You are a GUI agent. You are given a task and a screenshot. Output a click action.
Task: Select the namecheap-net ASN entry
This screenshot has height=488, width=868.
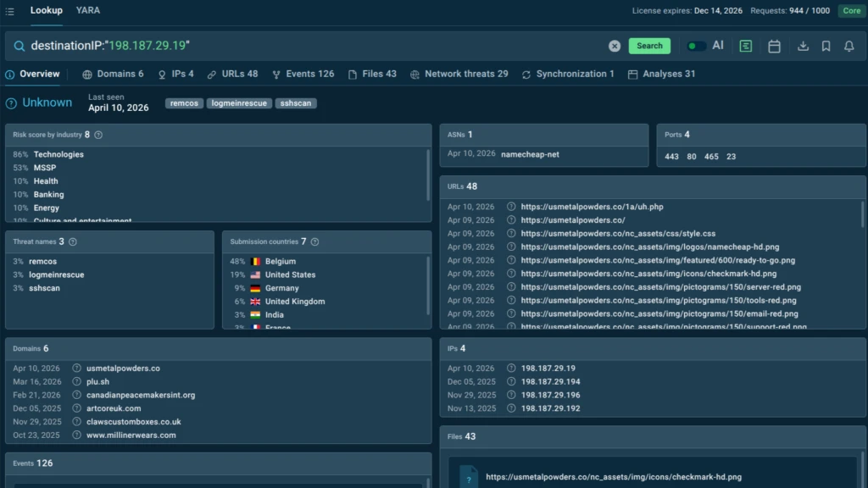(x=530, y=154)
